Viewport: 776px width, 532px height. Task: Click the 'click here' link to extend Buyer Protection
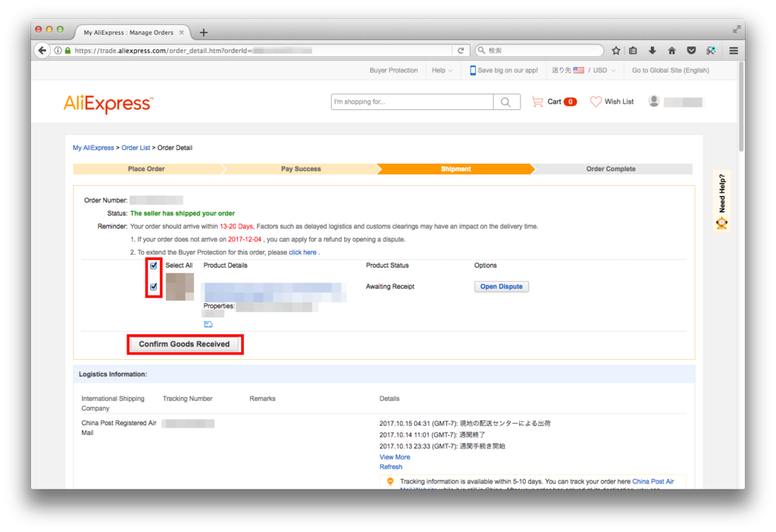coord(302,252)
